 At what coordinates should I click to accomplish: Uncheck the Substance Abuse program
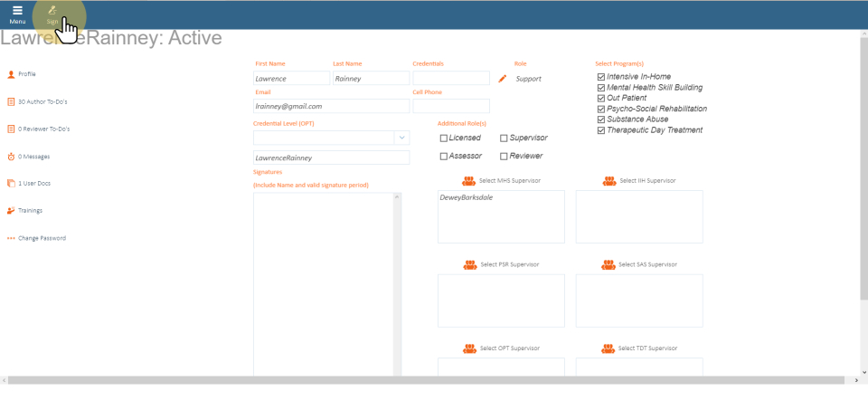pyautogui.click(x=601, y=119)
